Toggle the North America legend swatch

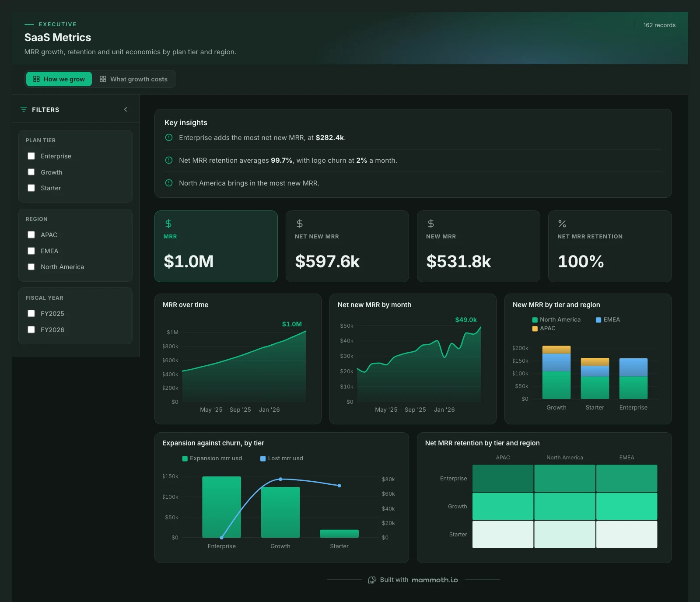tap(535, 320)
